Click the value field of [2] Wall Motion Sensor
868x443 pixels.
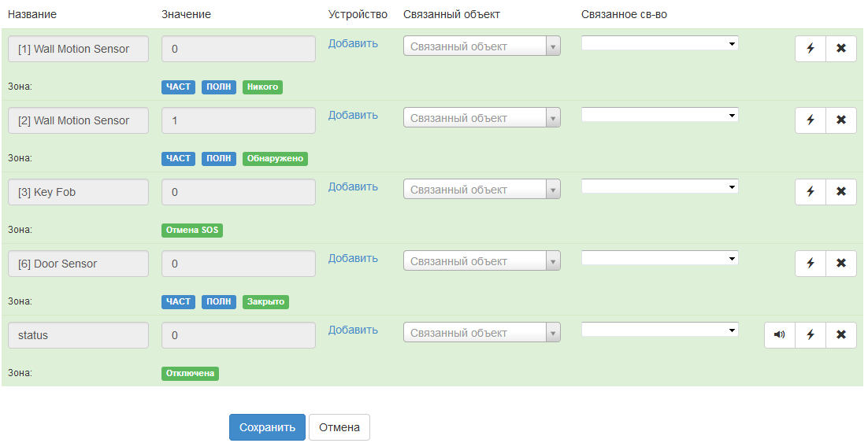pyautogui.click(x=238, y=120)
